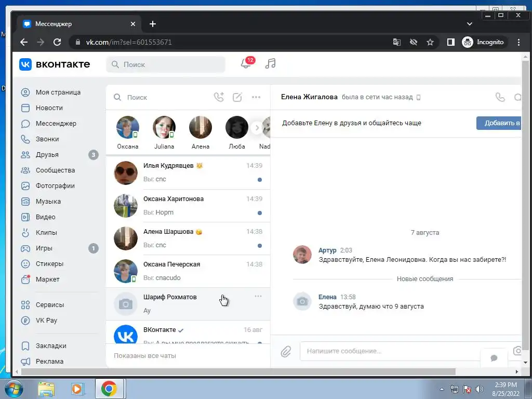Toggle Chrome side panel icon
Viewport: 532px width, 399px height.
(x=450, y=42)
